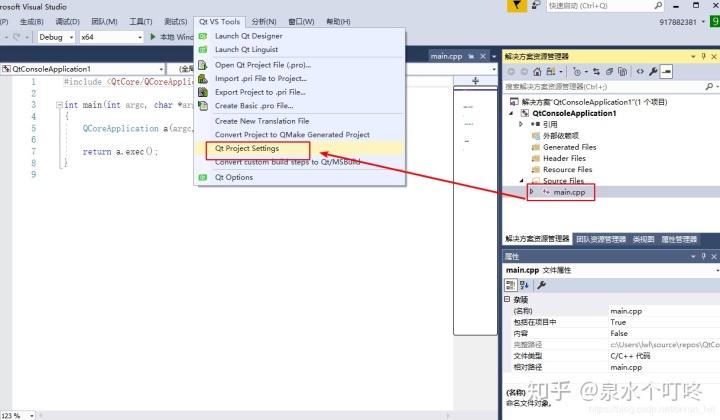The height and width of the screenshot is (420, 720).
Task: Collapse the QtConsoleApplication1 project node
Action: point(512,113)
